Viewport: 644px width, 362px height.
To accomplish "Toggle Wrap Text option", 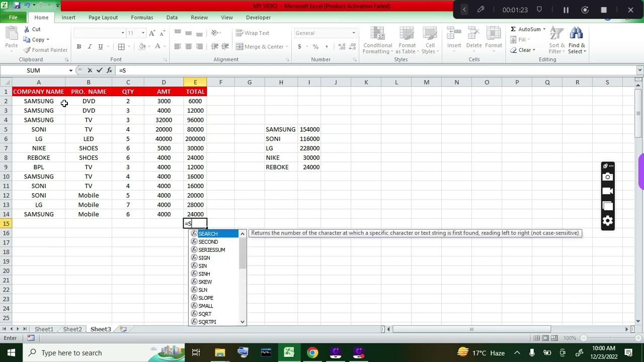I will pos(253,33).
